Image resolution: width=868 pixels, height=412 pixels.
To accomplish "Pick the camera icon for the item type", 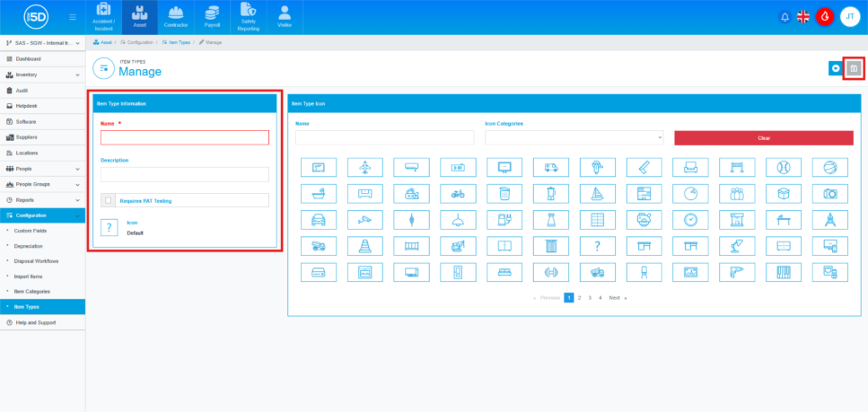I will pos(830,193).
